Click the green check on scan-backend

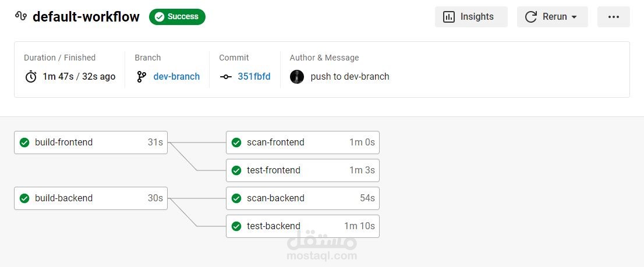point(236,198)
